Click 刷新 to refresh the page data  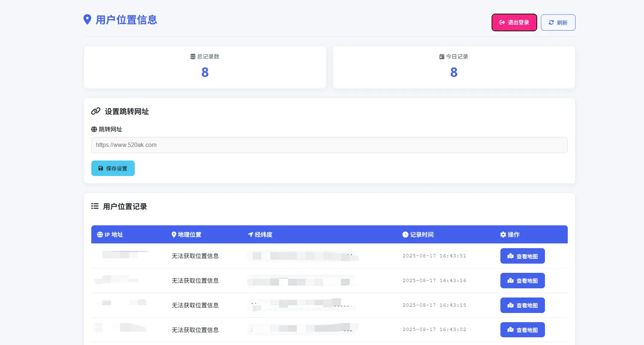(558, 22)
